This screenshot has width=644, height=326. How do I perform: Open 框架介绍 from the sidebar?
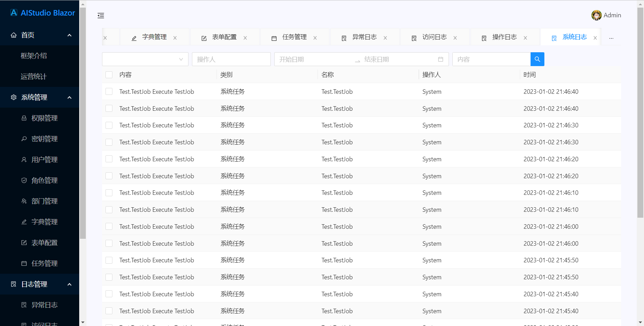click(34, 55)
